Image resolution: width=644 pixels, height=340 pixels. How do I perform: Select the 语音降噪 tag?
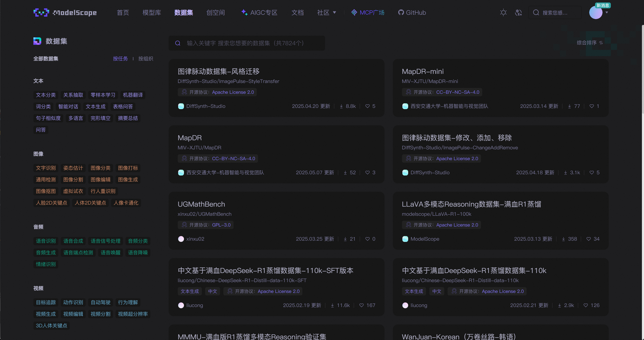tap(138, 252)
